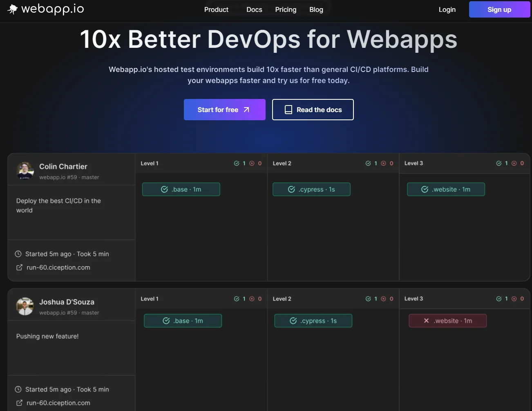Click check icon in Colin's .website step

tap(425, 189)
